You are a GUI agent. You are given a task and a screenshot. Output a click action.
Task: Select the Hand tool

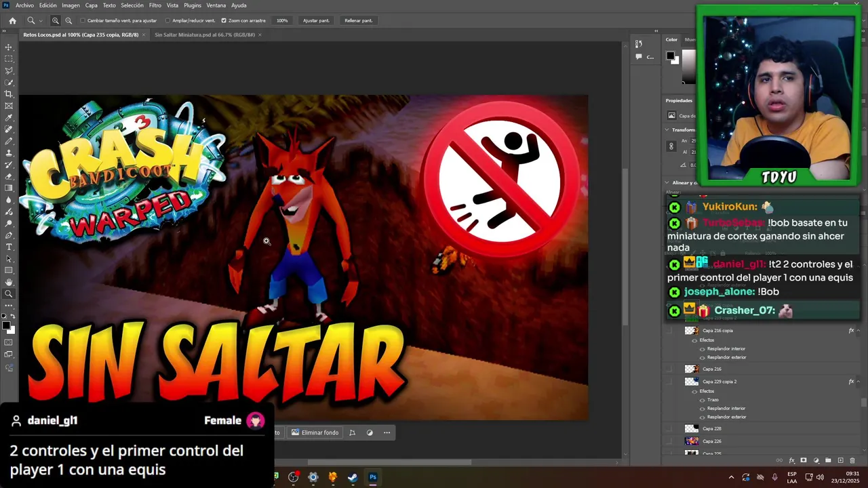pyautogui.click(x=9, y=282)
